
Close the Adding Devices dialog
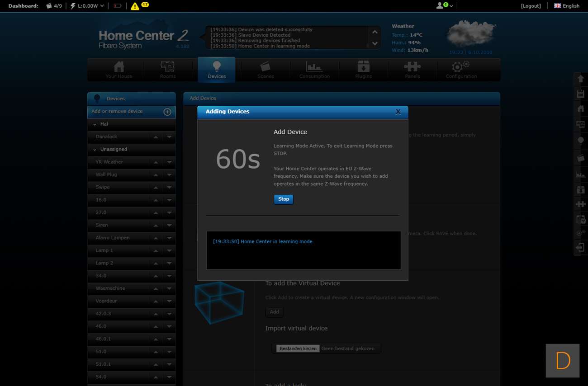(x=398, y=112)
